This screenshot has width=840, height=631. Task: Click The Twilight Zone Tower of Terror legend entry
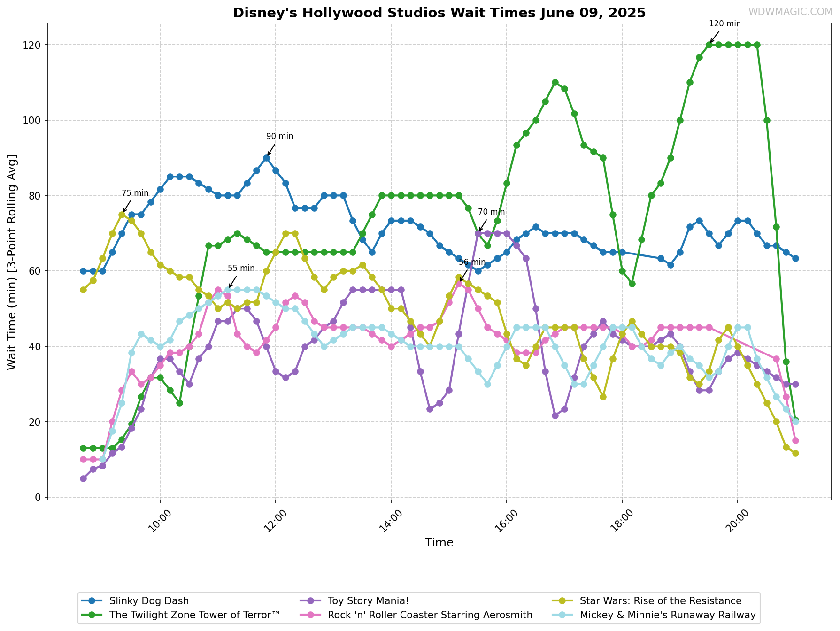pyautogui.click(x=181, y=615)
